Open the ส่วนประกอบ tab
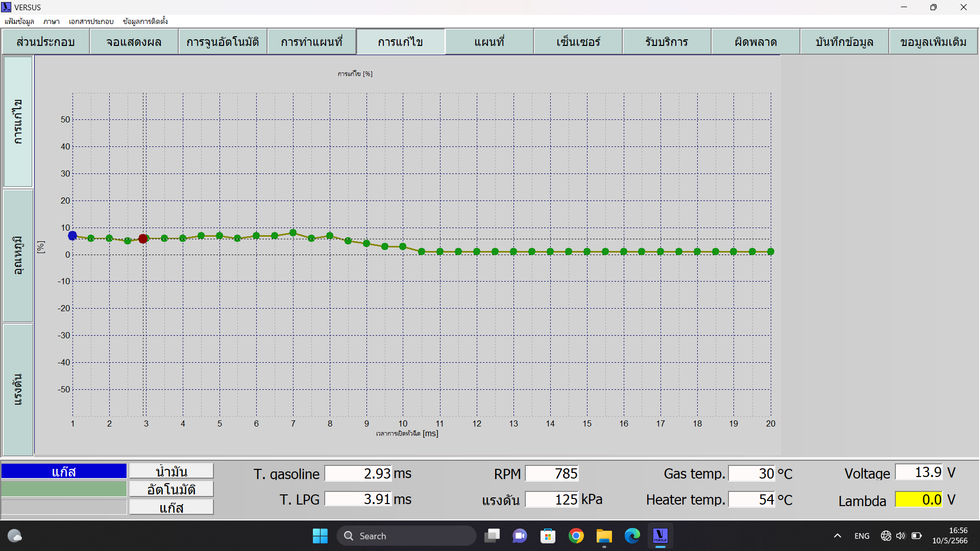 point(45,42)
